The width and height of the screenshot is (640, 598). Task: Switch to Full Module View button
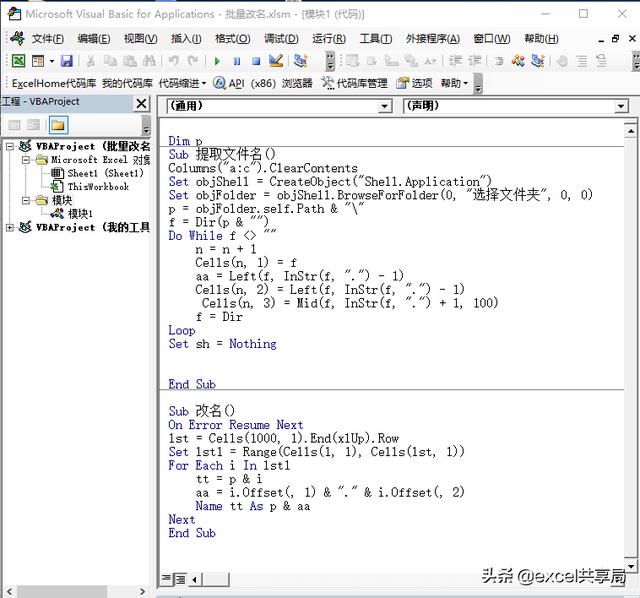[180, 579]
